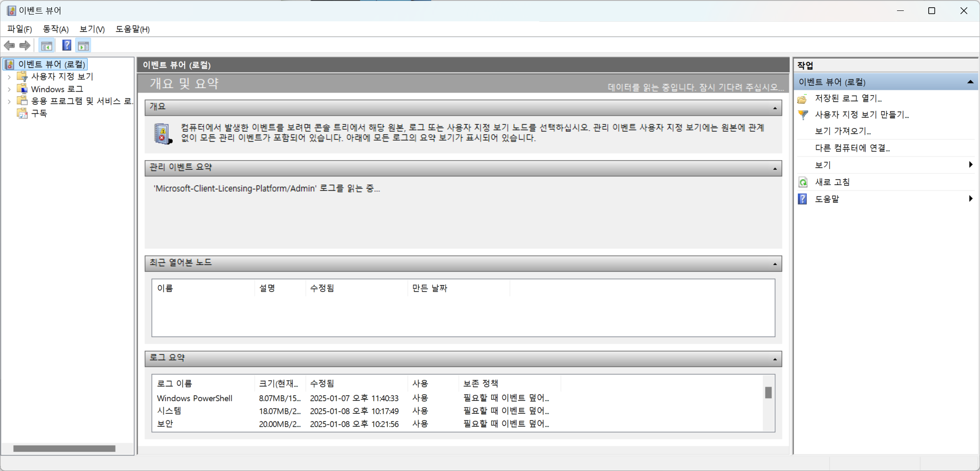Click the 수정됨 column header in recent nodes
Screen dimensions: 980x471
pyautogui.click(x=357, y=288)
